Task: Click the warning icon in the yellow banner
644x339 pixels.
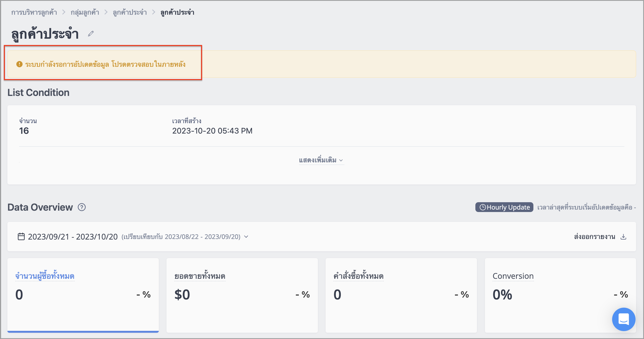Action: tap(19, 64)
